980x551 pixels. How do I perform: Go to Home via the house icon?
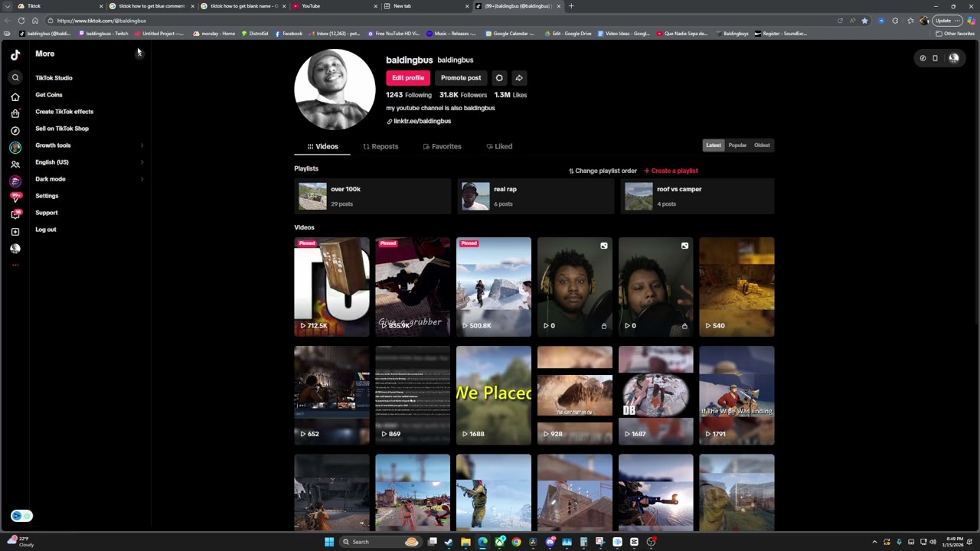(x=15, y=97)
